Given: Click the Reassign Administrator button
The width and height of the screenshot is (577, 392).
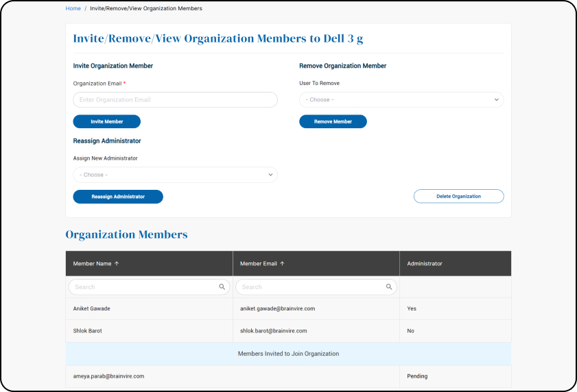Looking at the screenshot, I should click(118, 197).
